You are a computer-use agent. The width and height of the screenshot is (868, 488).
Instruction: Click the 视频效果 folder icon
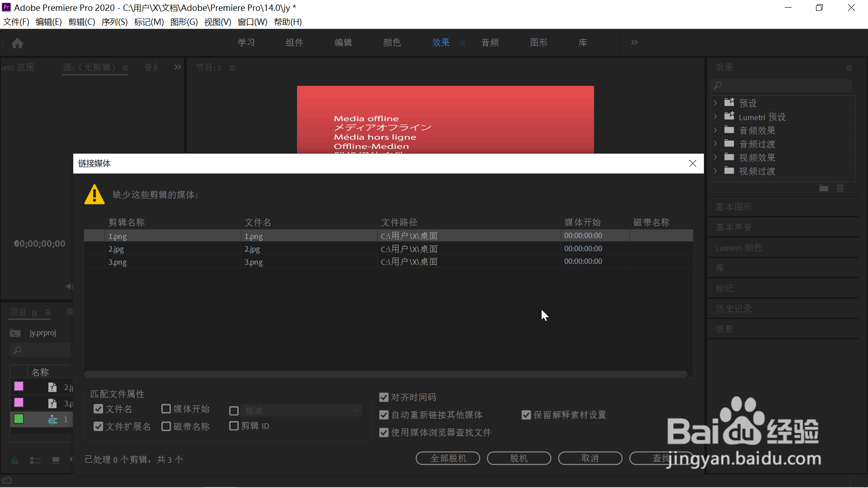tap(729, 157)
